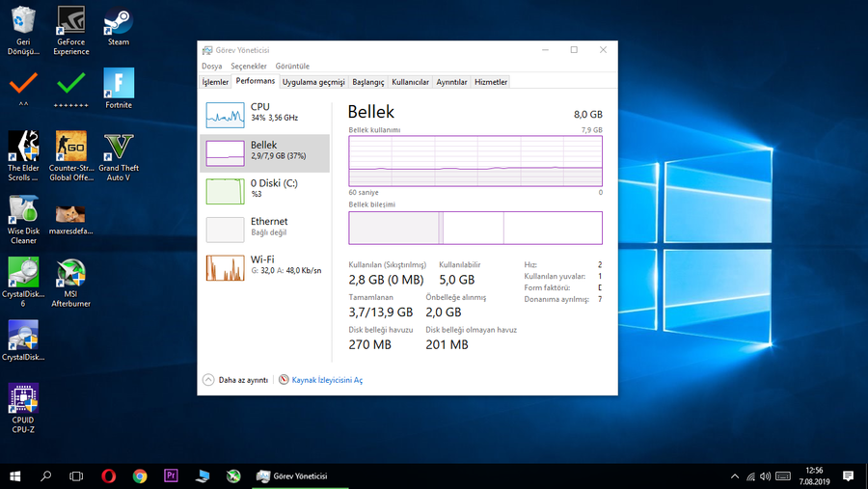
Task: Open the Steam desktop shortcut
Action: [119, 24]
